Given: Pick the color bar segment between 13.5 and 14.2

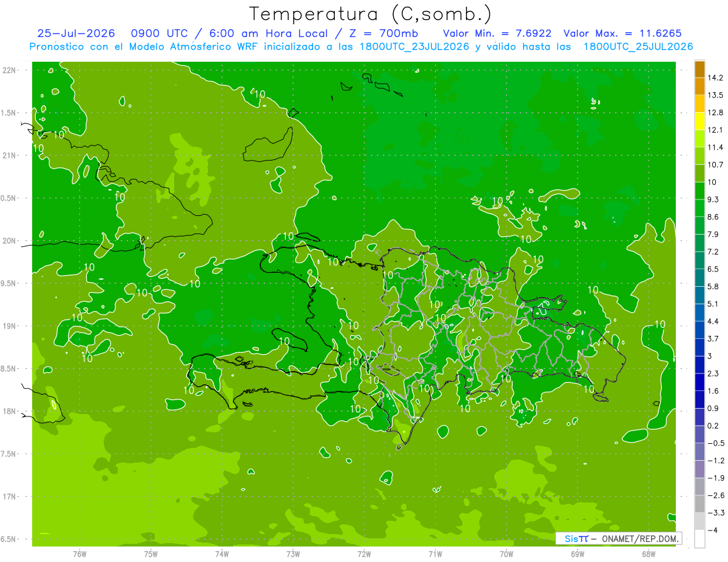Looking at the screenshot, I should point(699,86).
